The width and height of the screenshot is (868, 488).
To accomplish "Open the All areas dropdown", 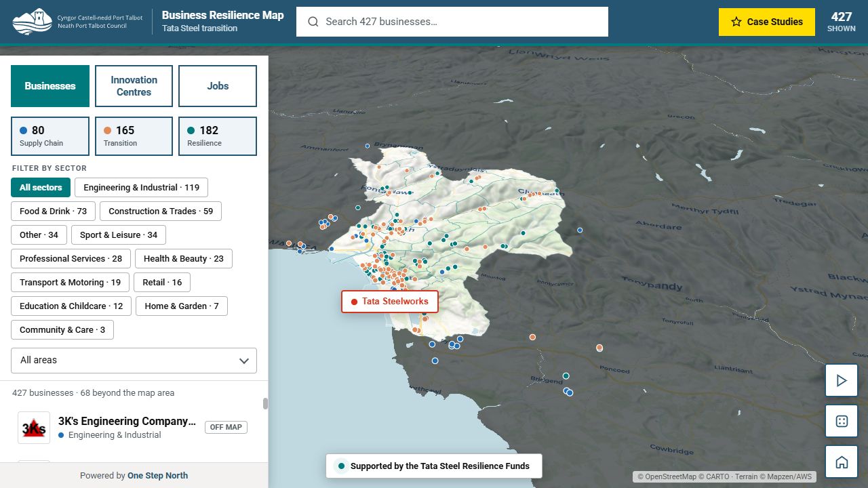I will point(134,361).
